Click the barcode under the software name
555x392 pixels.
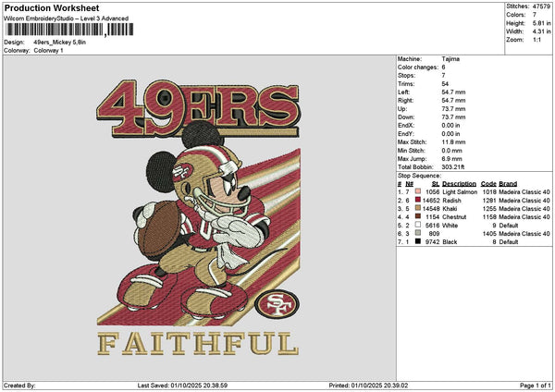point(69,30)
